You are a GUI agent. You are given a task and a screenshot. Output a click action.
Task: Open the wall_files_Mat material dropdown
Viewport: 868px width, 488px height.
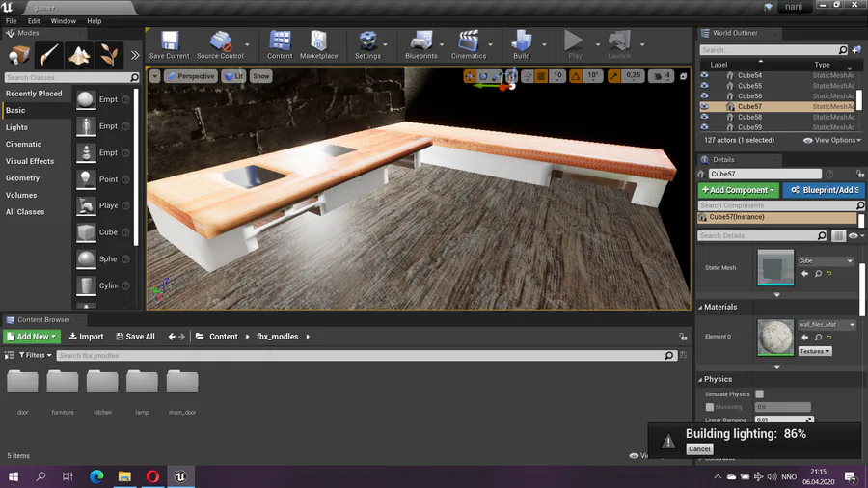point(827,325)
